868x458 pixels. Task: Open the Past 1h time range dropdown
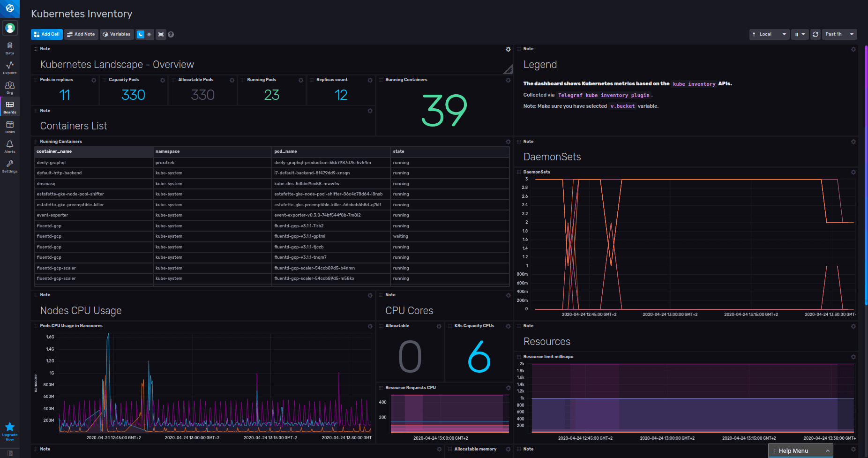(x=838, y=34)
